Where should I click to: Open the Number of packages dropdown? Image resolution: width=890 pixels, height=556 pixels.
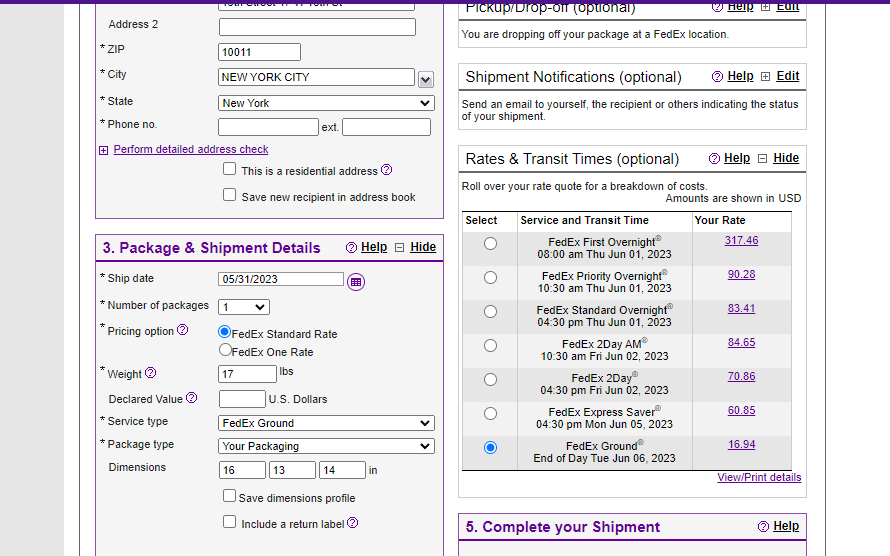tap(244, 307)
